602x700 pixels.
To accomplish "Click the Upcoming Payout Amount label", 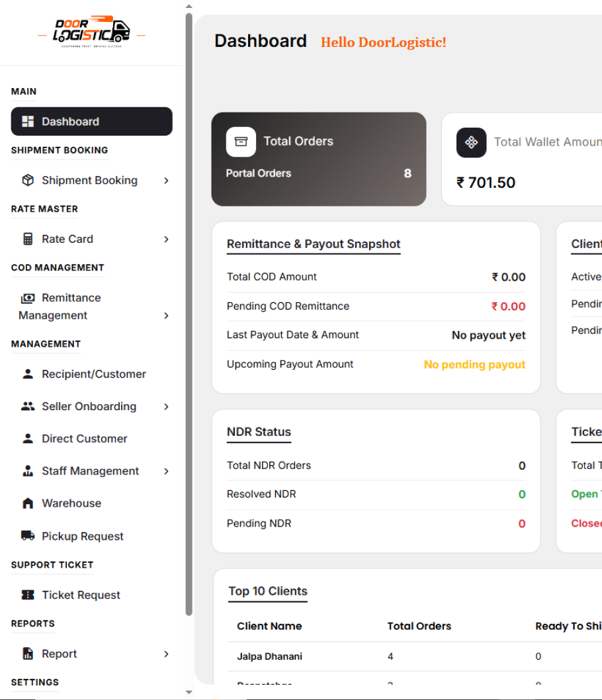I will [290, 365].
